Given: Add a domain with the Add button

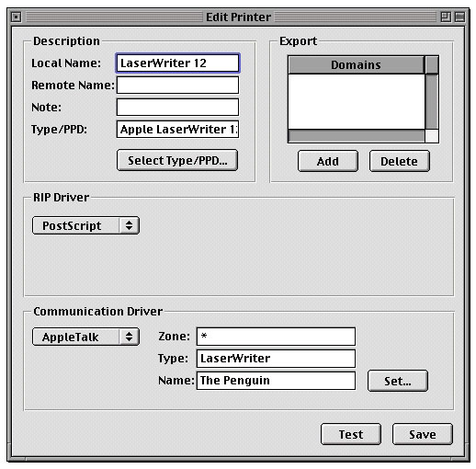Looking at the screenshot, I should 328,161.
